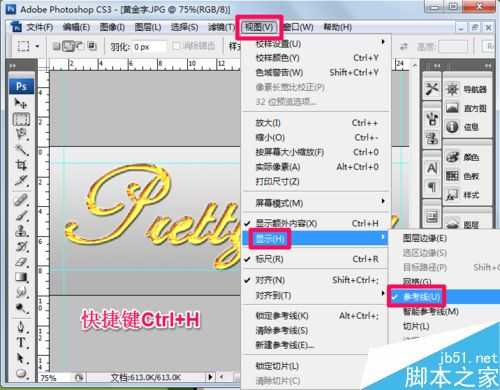Open the tool presets wrench-pliers panel icon
Viewport: 500px width, 390px height.
pos(432,89)
